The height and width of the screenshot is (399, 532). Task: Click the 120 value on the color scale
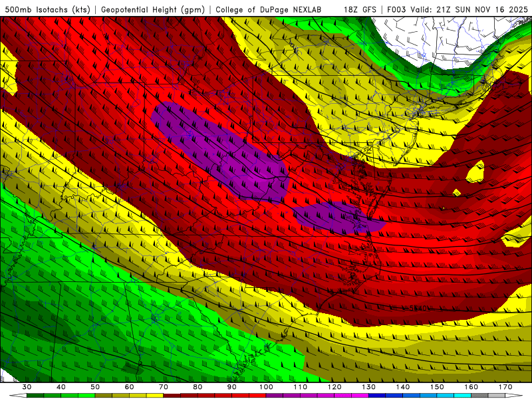click(x=334, y=387)
